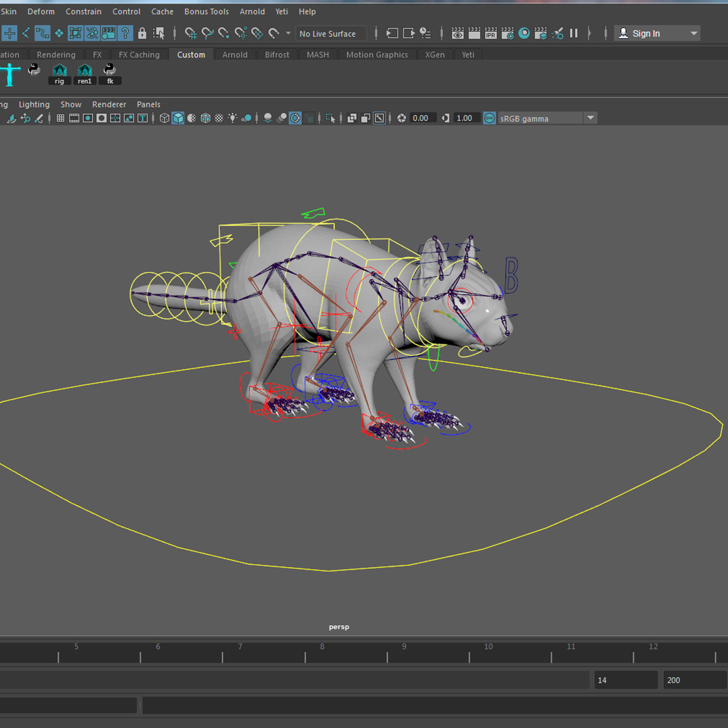Click the input operations box icon

[392, 33]
